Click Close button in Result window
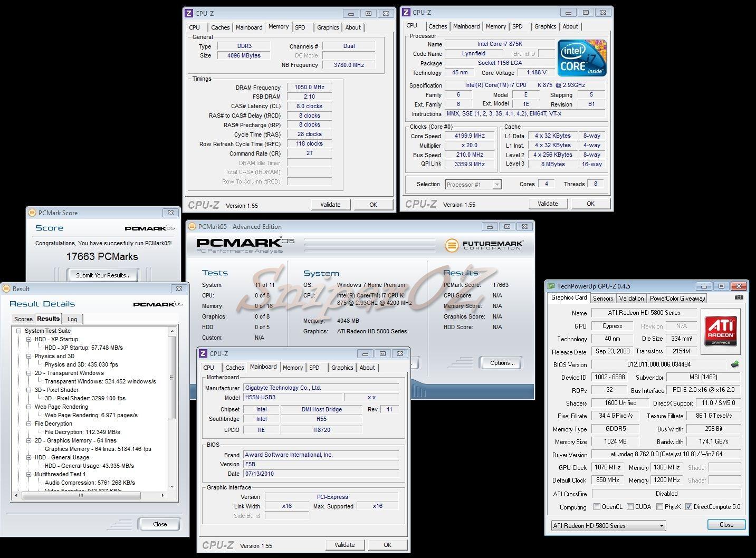 tap(160, 524)
